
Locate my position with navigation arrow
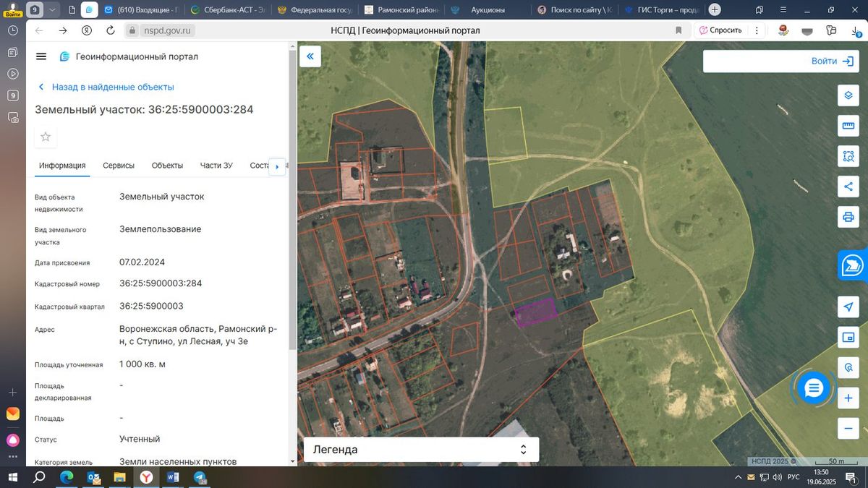848,307
